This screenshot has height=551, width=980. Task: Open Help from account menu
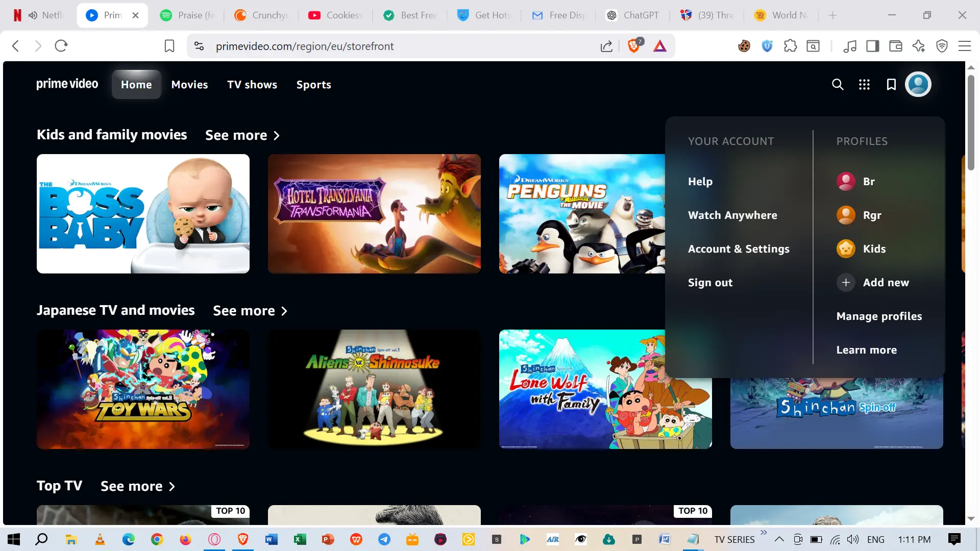[x=700, y=181]
